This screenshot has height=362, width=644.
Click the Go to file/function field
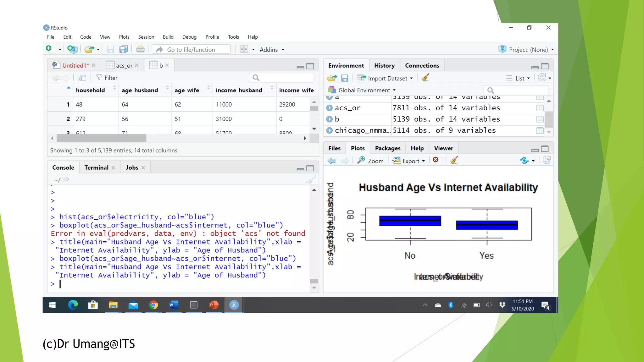point(191,49)
